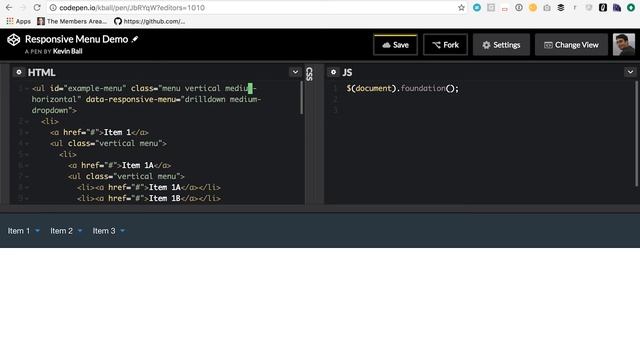Expand the collapsed CSS editor tab
Viewport: 640px width, 360px height.
click(x=309, y=74)
